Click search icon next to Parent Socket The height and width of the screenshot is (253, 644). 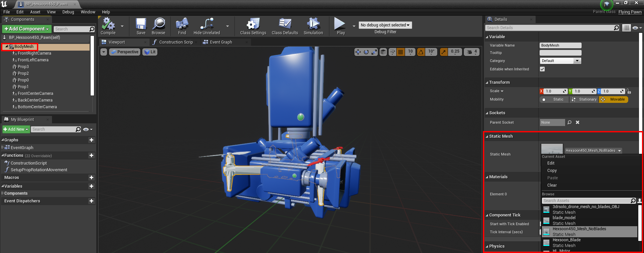click(x=569, y=122)
